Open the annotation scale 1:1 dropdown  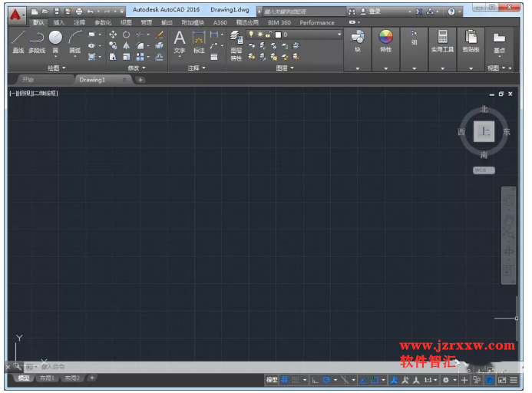pos(431,380)
